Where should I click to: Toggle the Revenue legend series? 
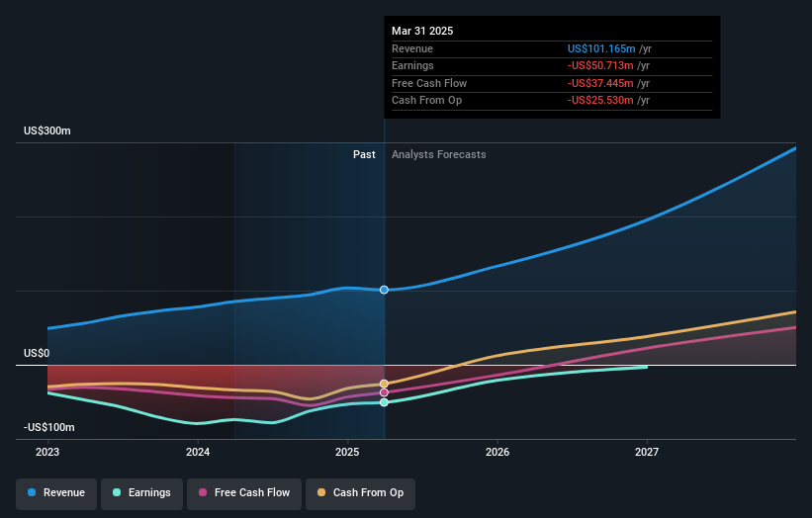tap(56, 493)
